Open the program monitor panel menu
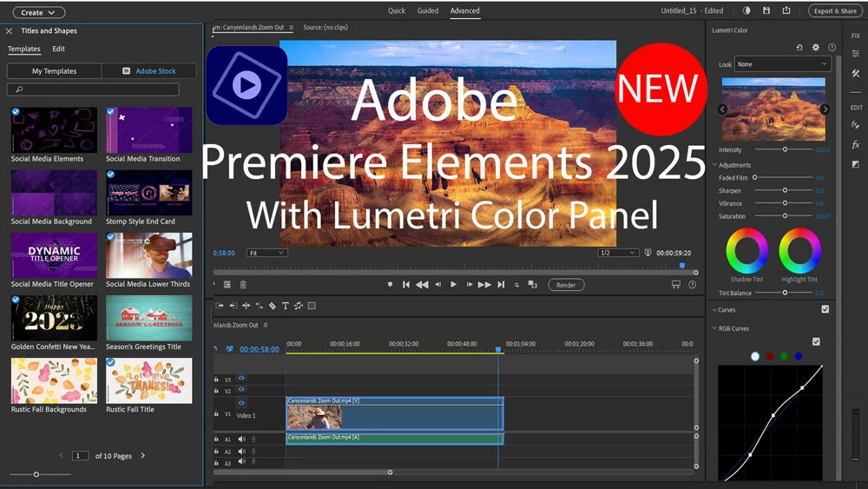868x489 pixels. click(x=291, y=27)
